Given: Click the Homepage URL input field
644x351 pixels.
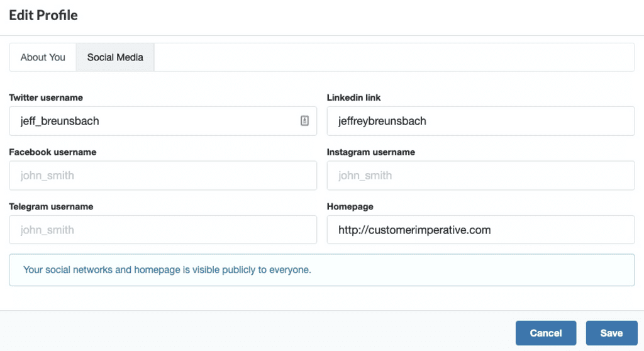Looking at the screenshot, I should click(480, 230).
